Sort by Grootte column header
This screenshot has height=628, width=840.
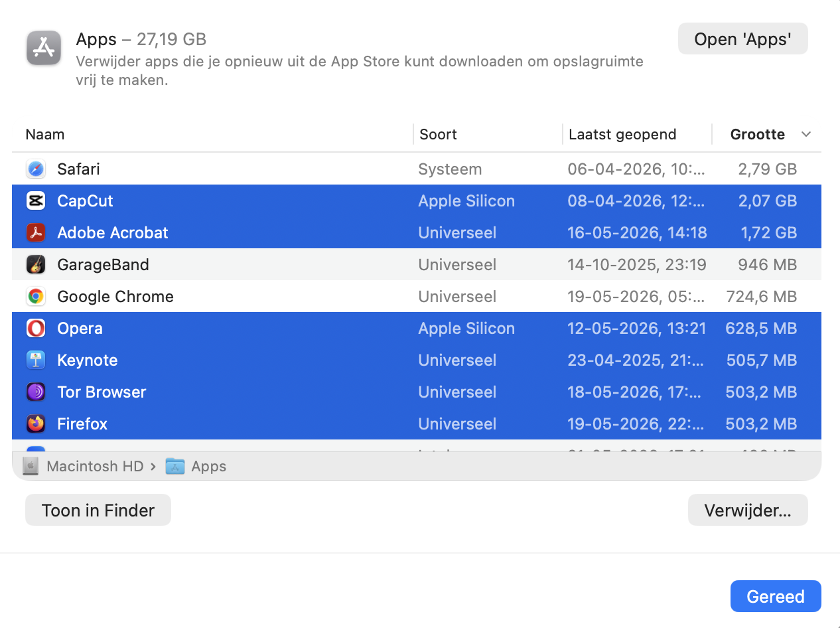pos(757,134)
